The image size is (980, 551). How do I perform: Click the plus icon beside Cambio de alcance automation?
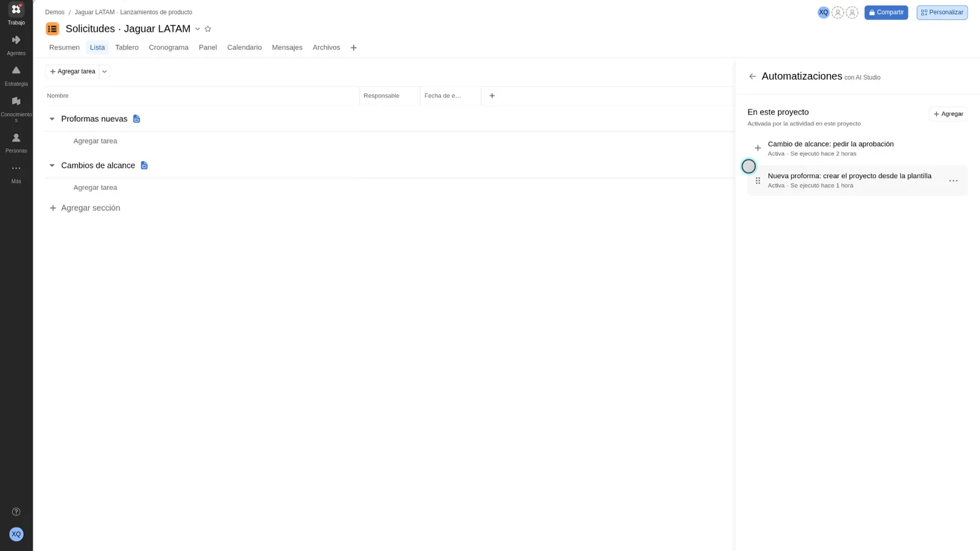click(x=758, y=148)
